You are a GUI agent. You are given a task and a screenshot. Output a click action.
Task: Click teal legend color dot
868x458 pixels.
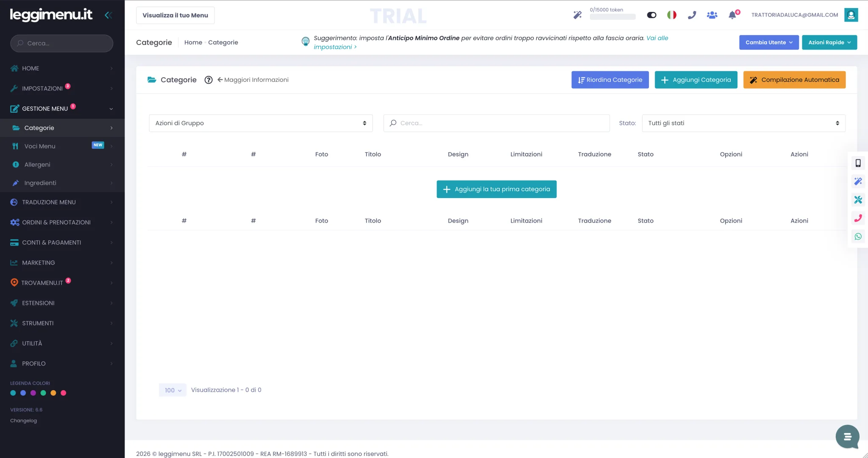click(x=13, y=393)
